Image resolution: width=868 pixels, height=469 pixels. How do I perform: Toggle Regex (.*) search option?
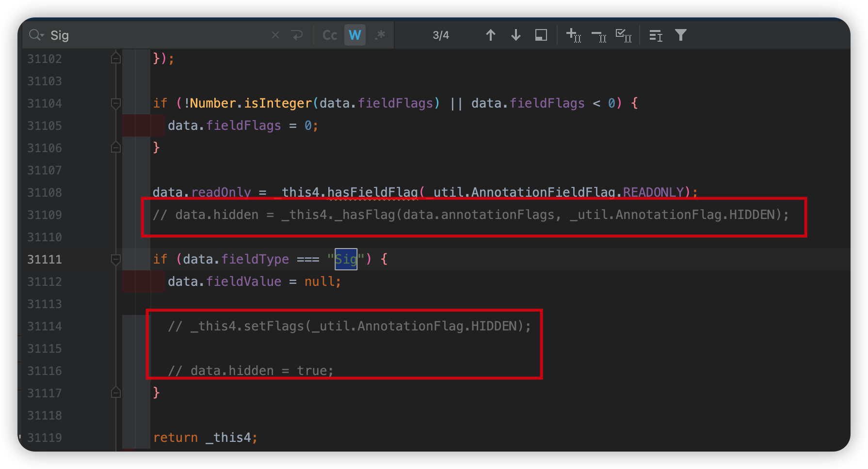tap(380, 35)
